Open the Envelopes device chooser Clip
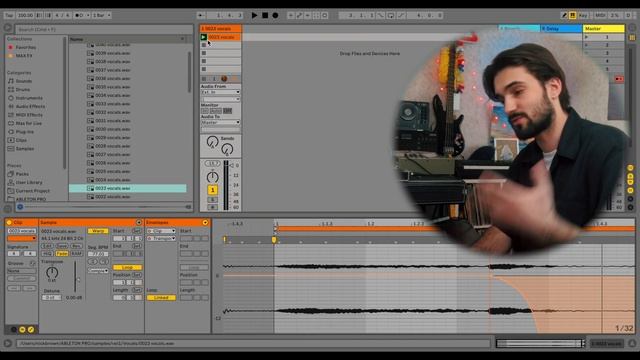Viewport: 640px width, 360px height. (x=161, y=231)
